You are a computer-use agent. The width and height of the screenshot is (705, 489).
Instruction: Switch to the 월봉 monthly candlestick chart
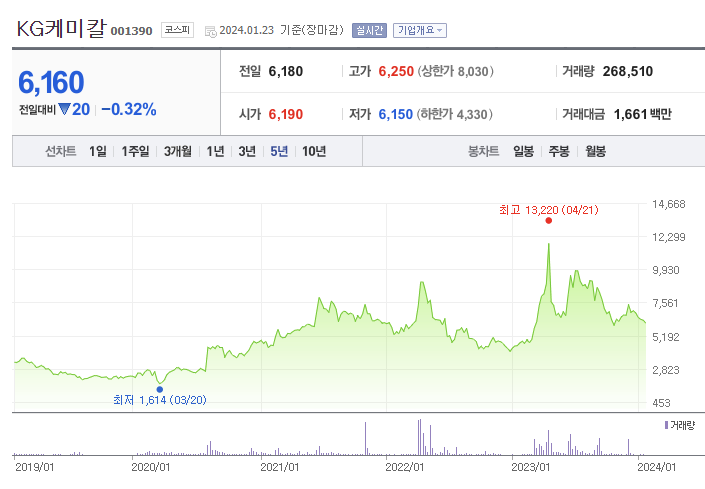(x=595, y=151)
